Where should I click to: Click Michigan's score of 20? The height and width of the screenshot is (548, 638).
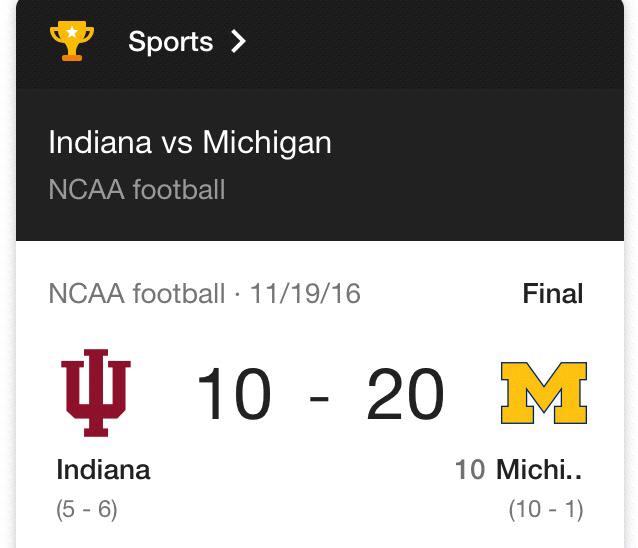[x=405, y=394]
